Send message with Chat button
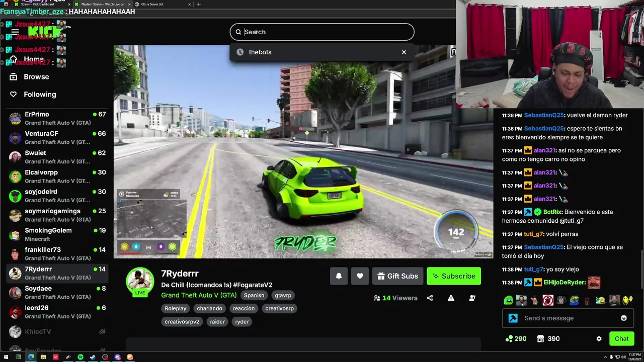Viewport: 644px width, 362px height. [621, 339]
